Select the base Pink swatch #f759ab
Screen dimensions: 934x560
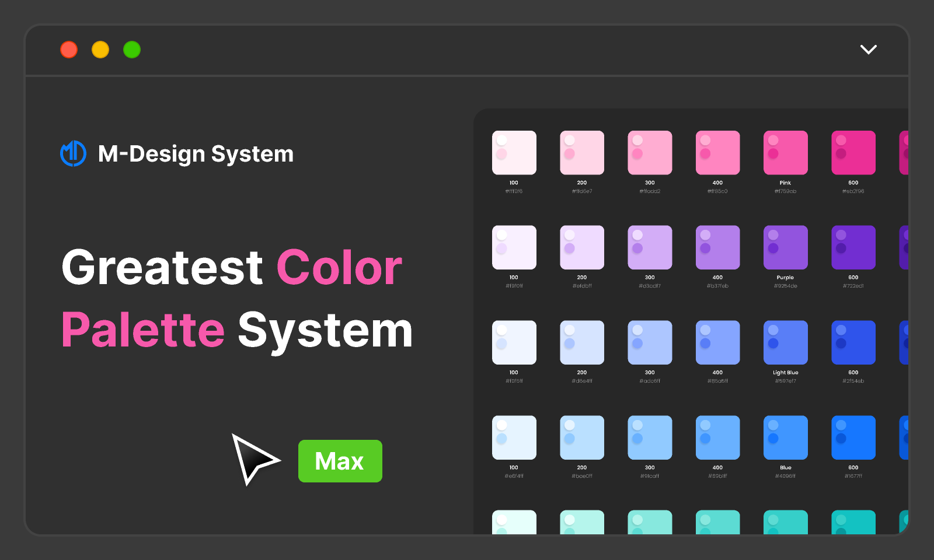[785, 152]
